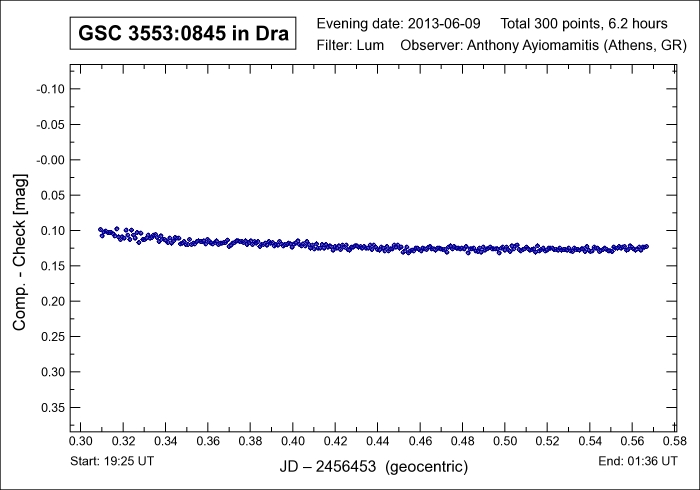Screen dimensions: 700x490
Task: Click the 0.50 x-axis tick label
Action: pos(506,440)
